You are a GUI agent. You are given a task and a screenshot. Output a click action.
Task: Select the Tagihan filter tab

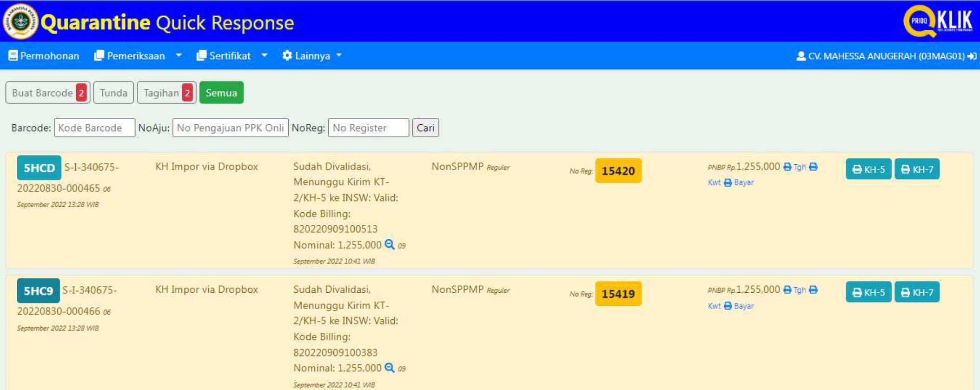pos(166,93)
